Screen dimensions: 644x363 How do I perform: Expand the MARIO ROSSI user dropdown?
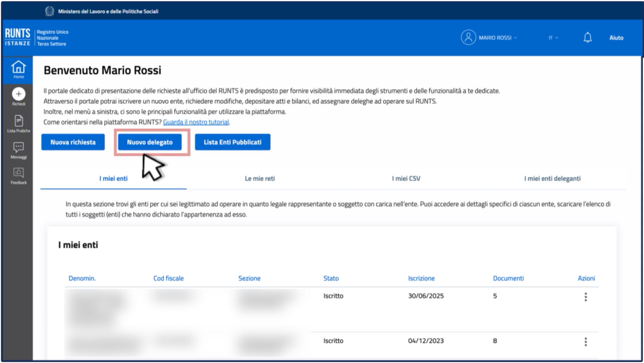(x=498, y=38)
